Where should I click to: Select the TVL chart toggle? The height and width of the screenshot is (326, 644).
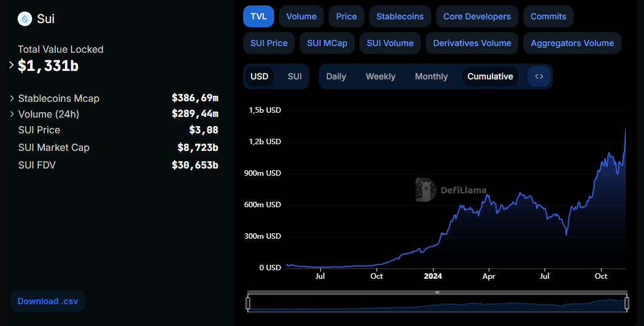click(259, 16)
